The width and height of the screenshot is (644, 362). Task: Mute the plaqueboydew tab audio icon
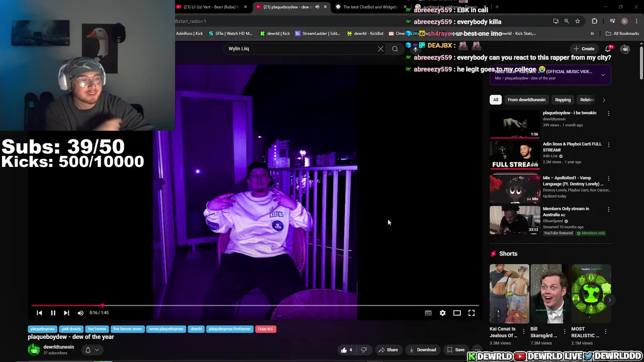pyautogui.click(x=317, y=7)
